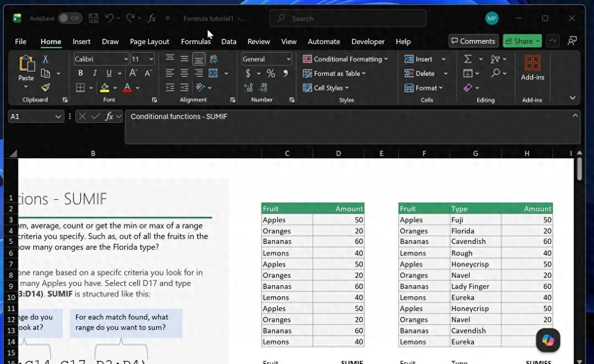Click the Fill down icon in Editing
594x364 pixels.
(468, 73)
